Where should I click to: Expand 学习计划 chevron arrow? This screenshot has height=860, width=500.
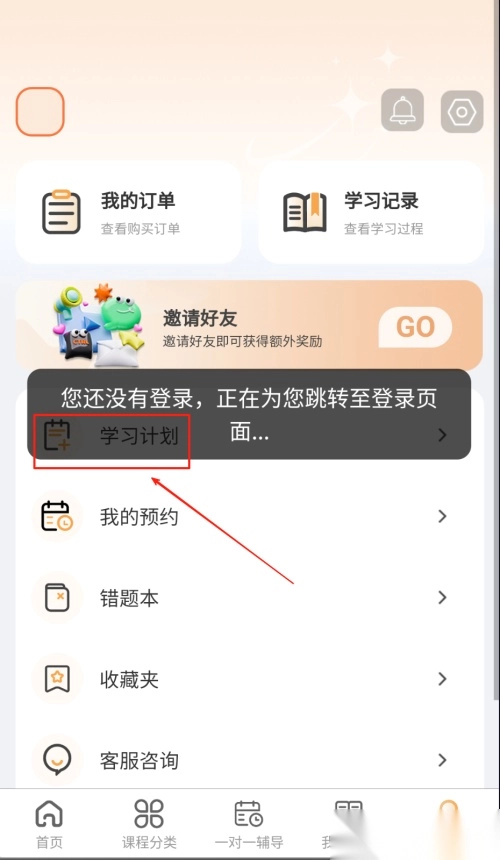[x=442, y=435]
